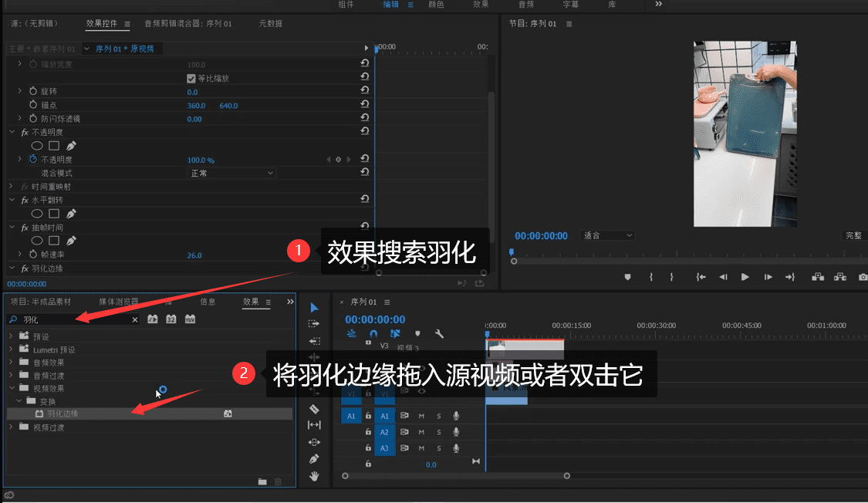This screenshot has height=503, width=868.
Task: Select 羽化边缘 effect in list
Action: pyautogui.click(x=150, y=414)
